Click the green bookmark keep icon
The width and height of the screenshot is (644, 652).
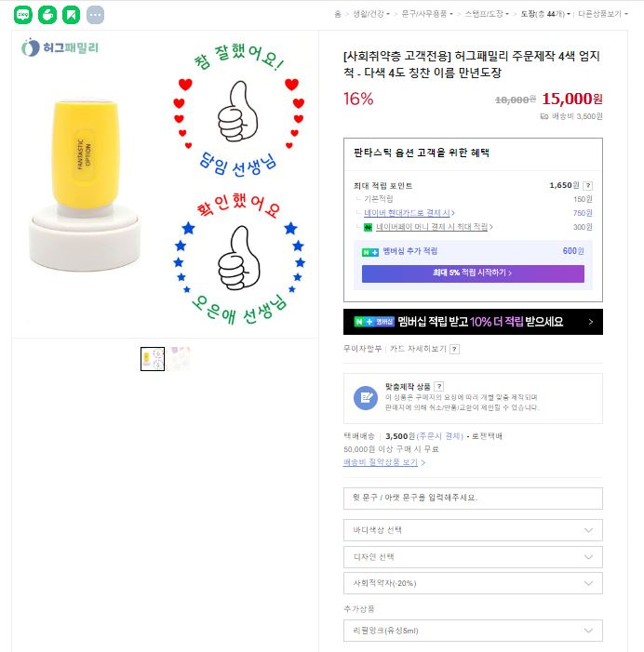pyautogui.click(x=71, y=15)
